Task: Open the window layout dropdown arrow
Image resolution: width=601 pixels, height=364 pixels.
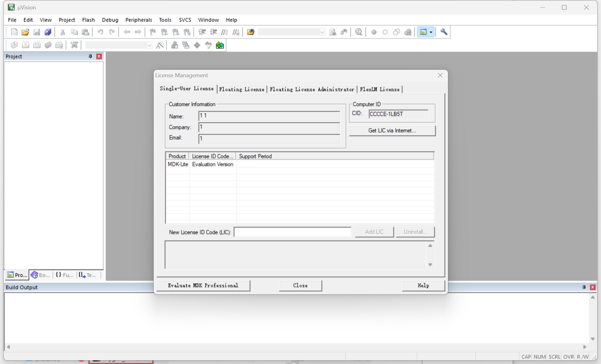Action: point(431,32)
